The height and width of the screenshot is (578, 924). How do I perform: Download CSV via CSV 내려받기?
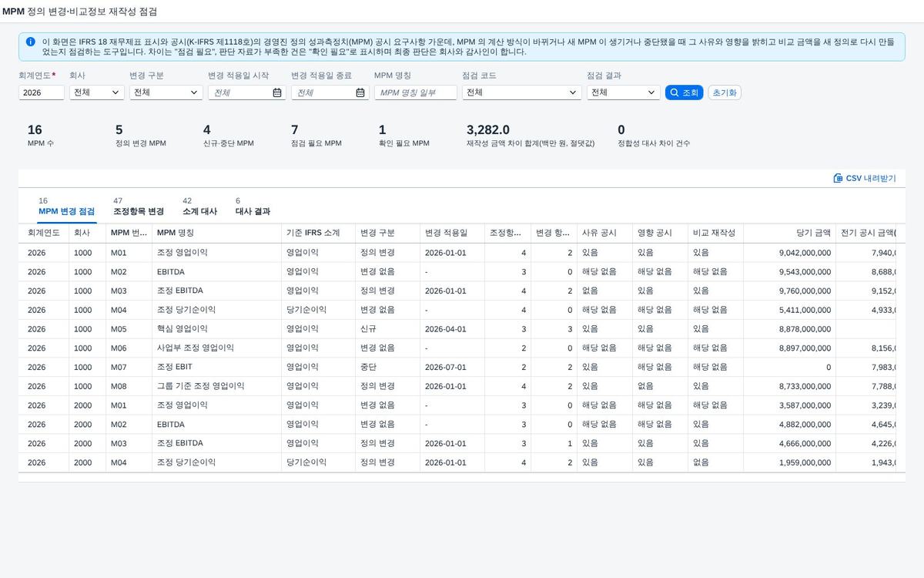click(x=865, y=178)
